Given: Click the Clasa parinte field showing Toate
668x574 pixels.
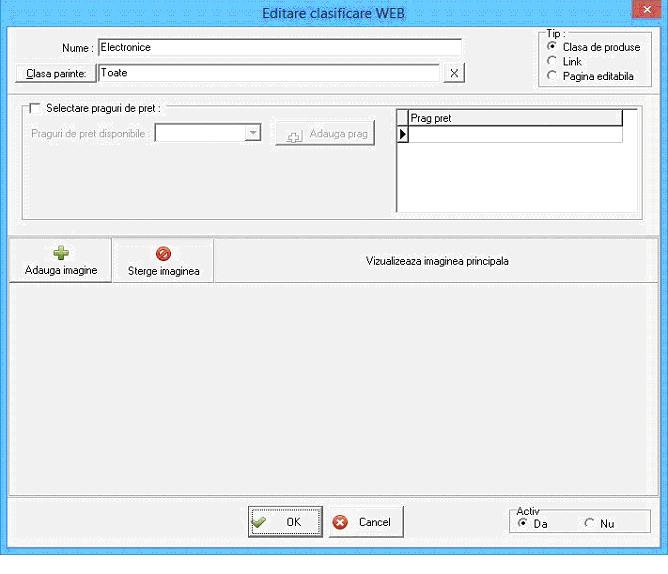Looking at the screenshot, I should point(268,73).
